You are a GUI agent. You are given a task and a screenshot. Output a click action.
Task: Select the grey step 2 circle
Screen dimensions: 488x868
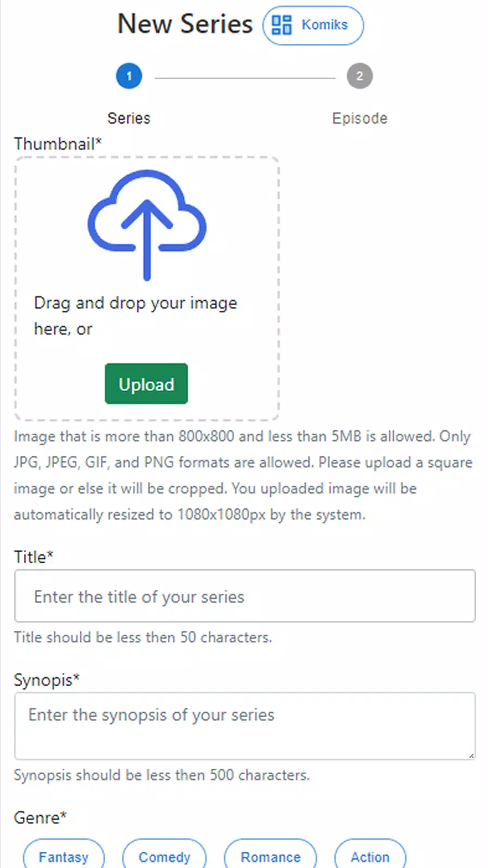click(x=359, y=76)
